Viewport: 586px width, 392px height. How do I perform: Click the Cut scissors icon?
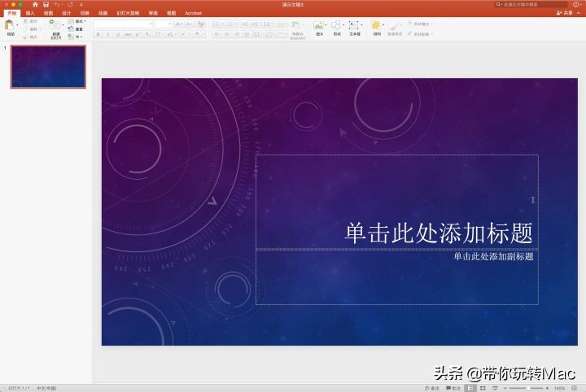pyautogui.click(x=25, y=21)
